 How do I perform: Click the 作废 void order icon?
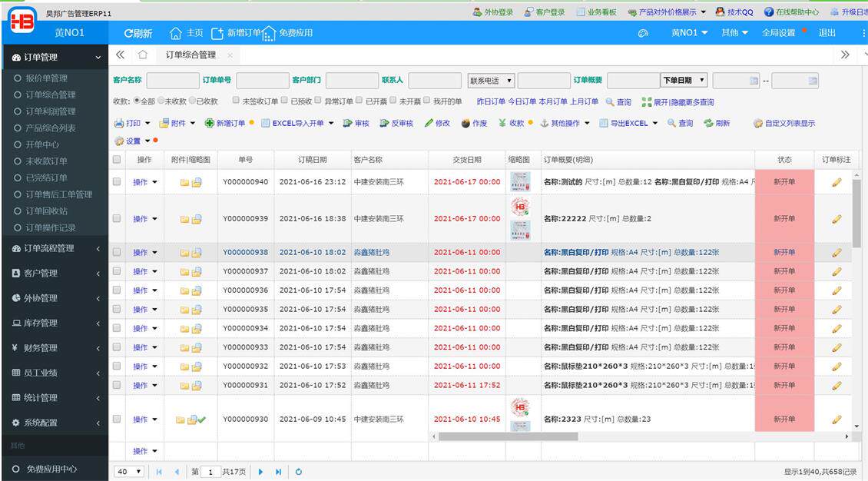(x=465, y=123)
